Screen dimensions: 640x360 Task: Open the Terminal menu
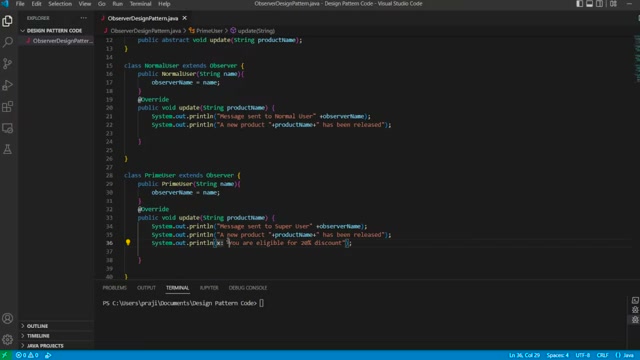coord(140,4)
